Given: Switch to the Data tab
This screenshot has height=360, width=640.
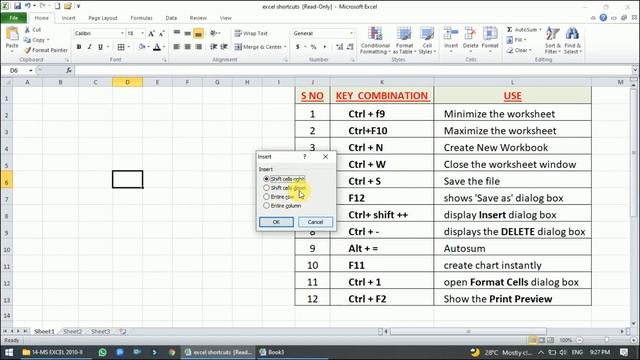Looking at the screenshot, I should [171, 18].
